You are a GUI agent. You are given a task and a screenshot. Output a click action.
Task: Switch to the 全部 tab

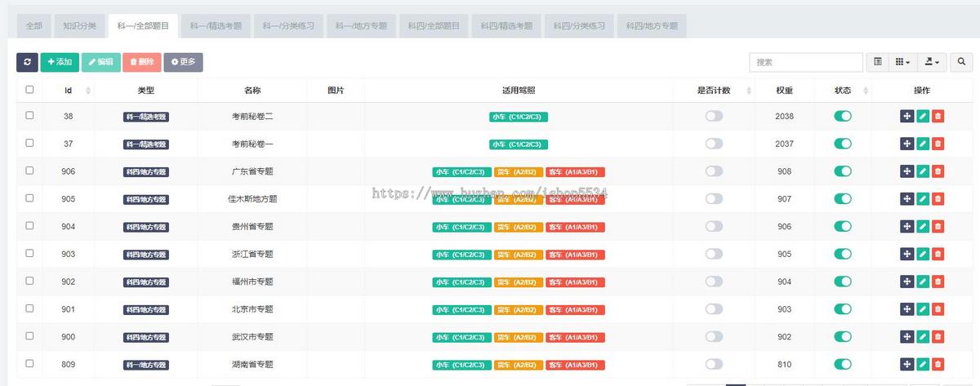pos(34,25)
